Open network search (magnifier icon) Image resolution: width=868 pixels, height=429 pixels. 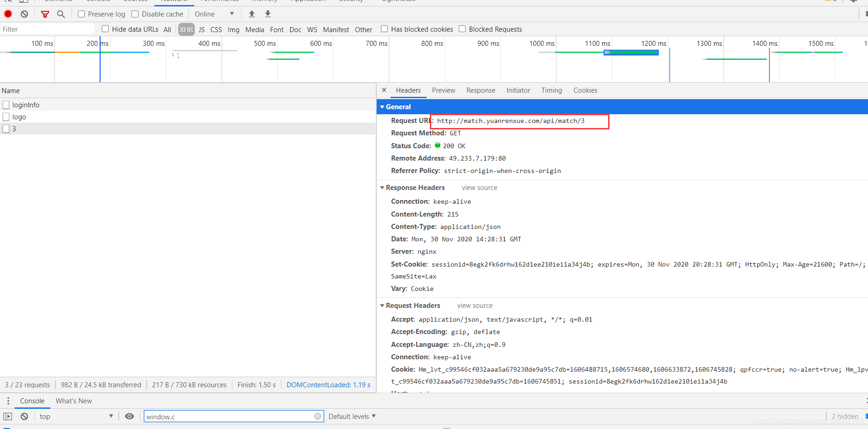[x=61, y=14]
